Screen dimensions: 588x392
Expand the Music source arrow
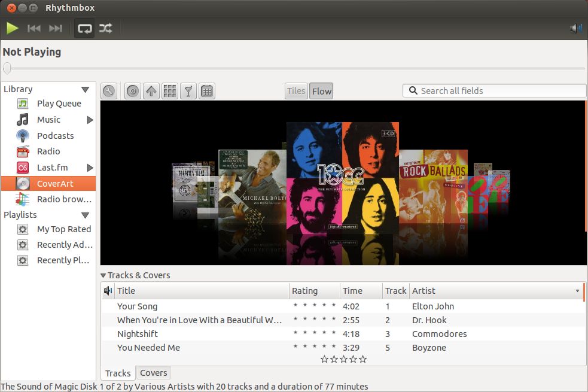pyautogui.click(x=90, y=120)
